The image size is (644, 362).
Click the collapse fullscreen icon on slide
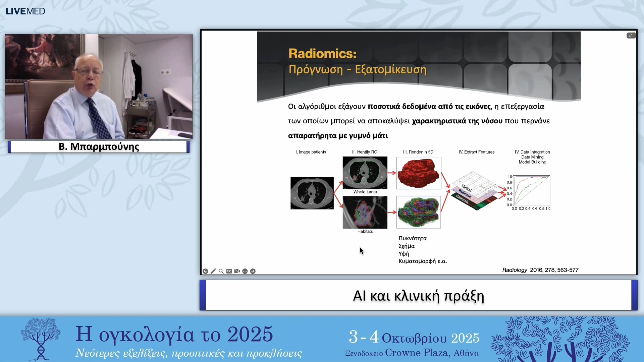(x=631, y=36)
